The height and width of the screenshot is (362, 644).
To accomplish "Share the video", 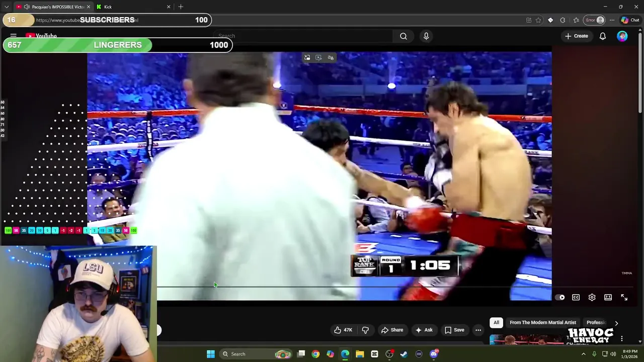I will [x=392, y=330].
